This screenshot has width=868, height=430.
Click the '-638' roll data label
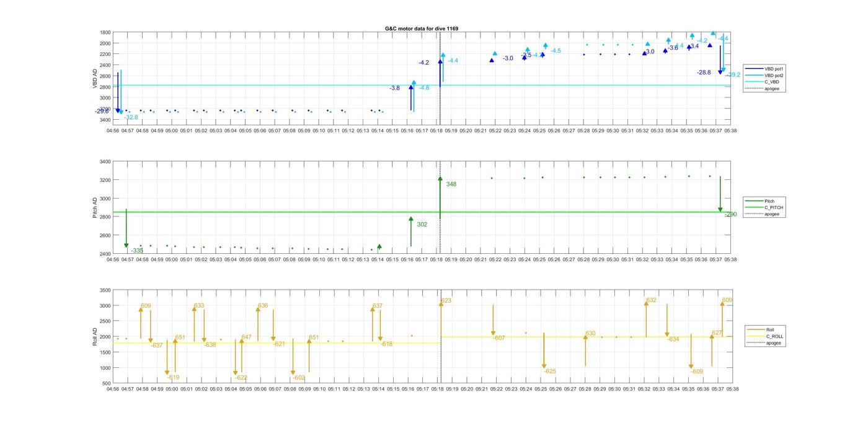(210, 344)
